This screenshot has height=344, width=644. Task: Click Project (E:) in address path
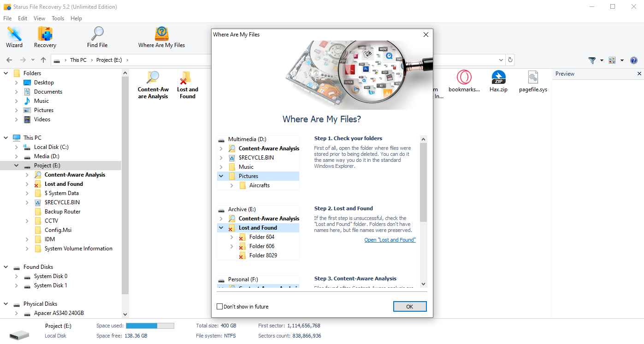coord(109,60)
